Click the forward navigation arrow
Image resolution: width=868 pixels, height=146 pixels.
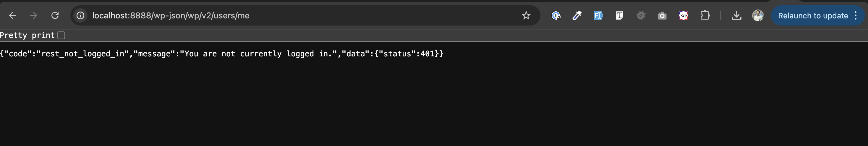point(34,15)
